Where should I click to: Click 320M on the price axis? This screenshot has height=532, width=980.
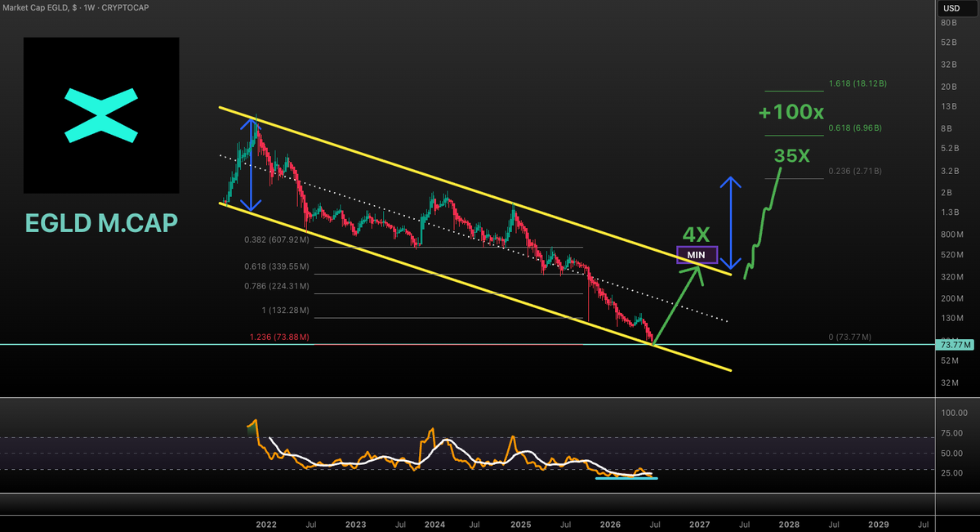coord(951,277)
